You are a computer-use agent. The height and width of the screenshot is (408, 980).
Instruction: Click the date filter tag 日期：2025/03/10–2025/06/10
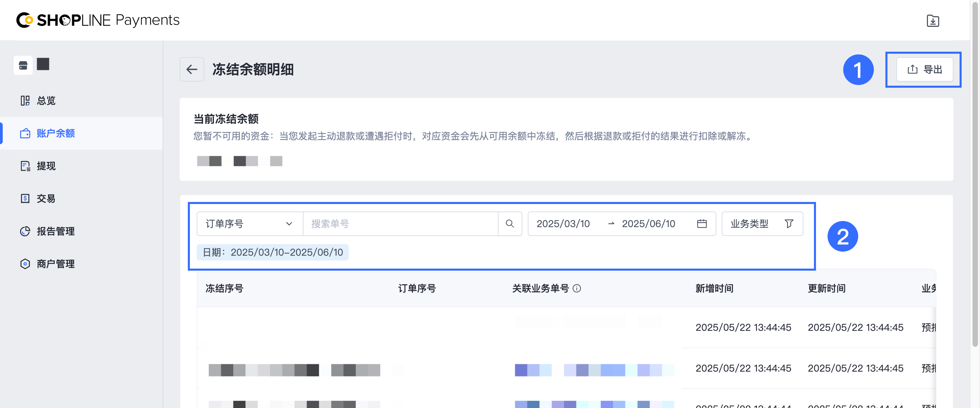[x=272, y=252]
